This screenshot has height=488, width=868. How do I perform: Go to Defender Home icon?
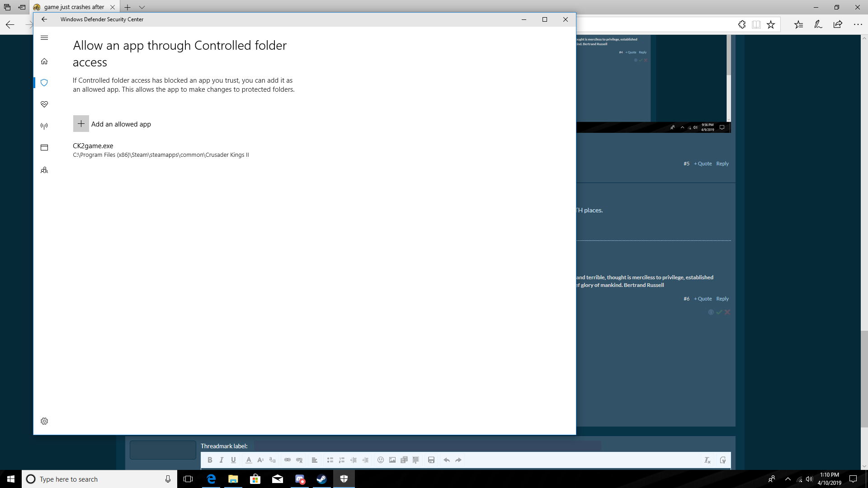pyautogui.click(x=44, y=61)
